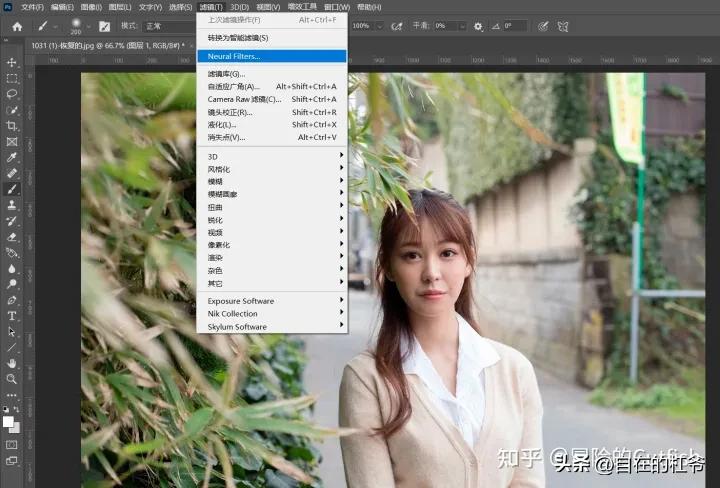The image size is (720, 488).
Task: Select the Quick Selection tool
Action: click(12, 110)
